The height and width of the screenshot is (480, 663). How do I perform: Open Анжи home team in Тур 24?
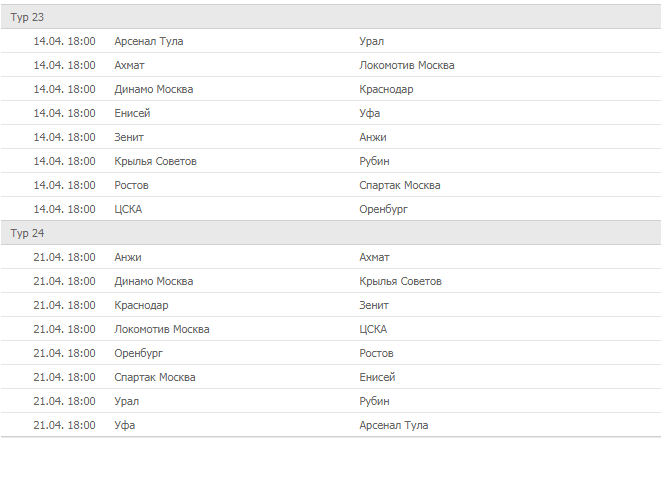click(128, 257)
